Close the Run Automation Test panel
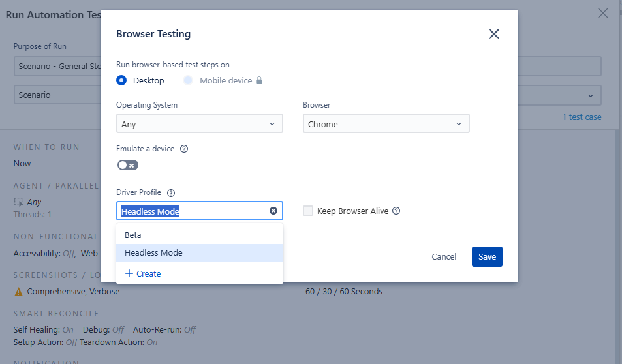Screen dimensions: 622x364 point(603,13)
